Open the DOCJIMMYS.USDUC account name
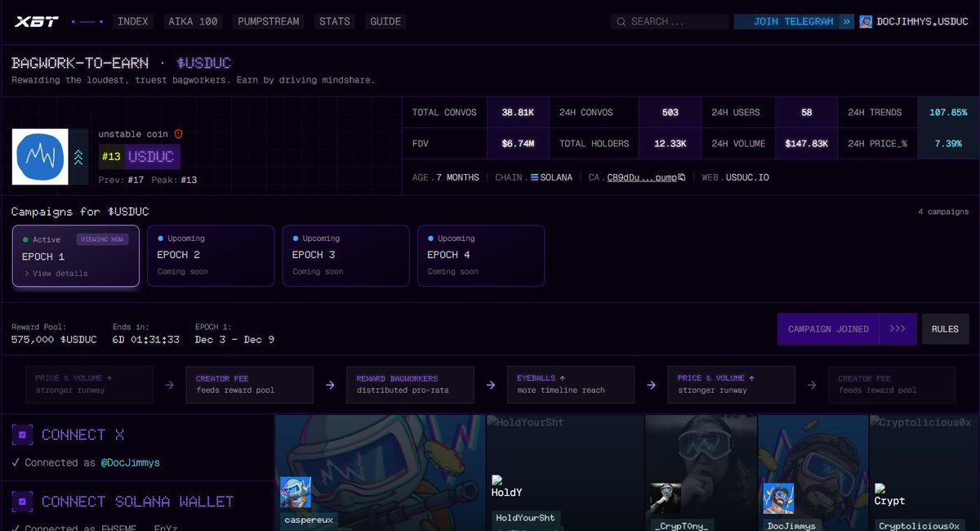980x531 pixels. click(922, 21)
